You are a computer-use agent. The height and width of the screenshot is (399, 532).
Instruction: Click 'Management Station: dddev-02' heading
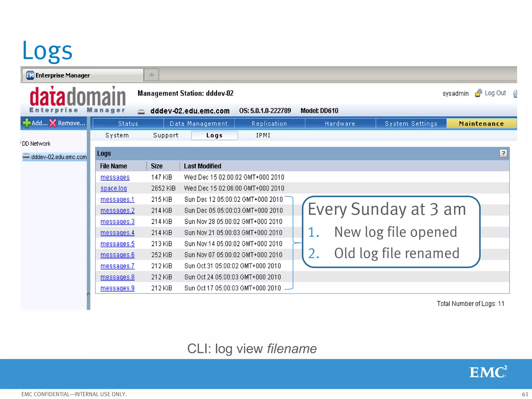(185, 93)
